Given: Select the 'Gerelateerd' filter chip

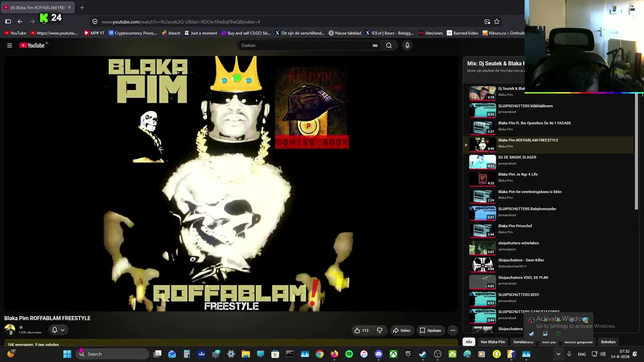Looking at the screenshot, I should pos(523,342).
